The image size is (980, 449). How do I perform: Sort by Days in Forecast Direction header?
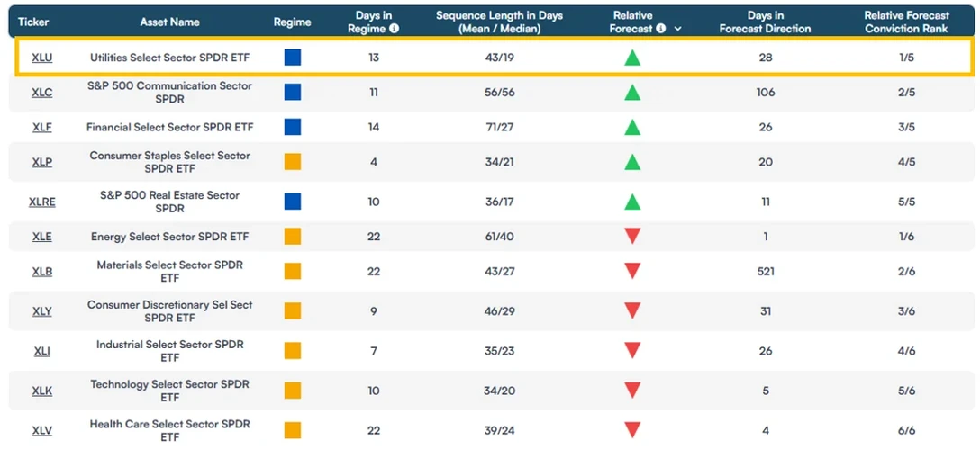[x=765, y=22]
